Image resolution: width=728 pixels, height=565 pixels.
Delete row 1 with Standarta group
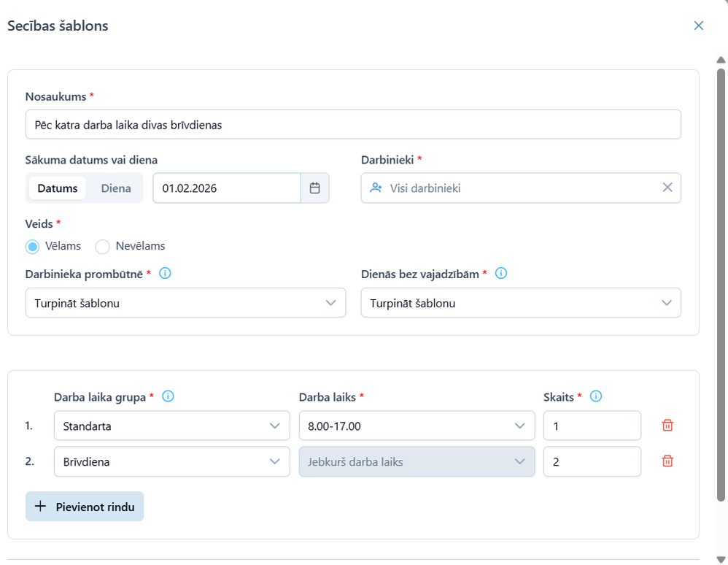tap(667, 425)
